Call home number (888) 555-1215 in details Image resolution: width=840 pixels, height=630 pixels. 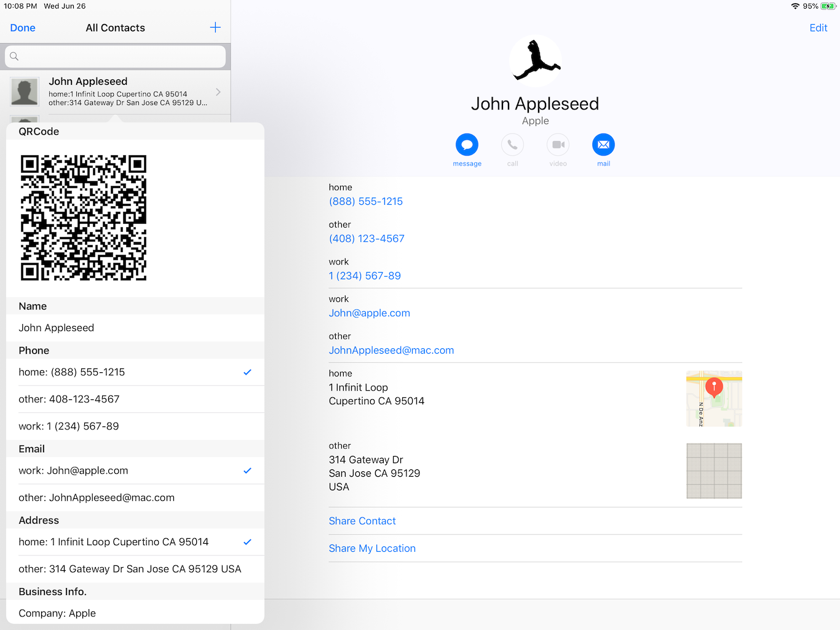click(366, 201)
